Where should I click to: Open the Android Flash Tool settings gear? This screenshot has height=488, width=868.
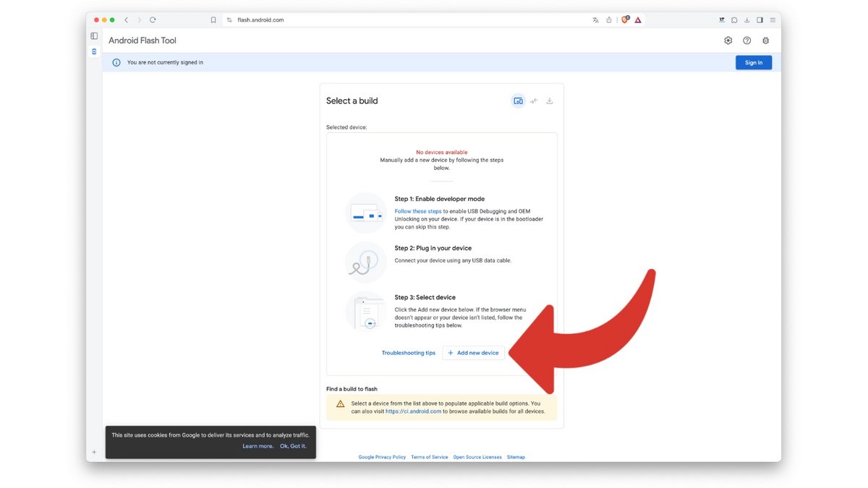[728, 40]
